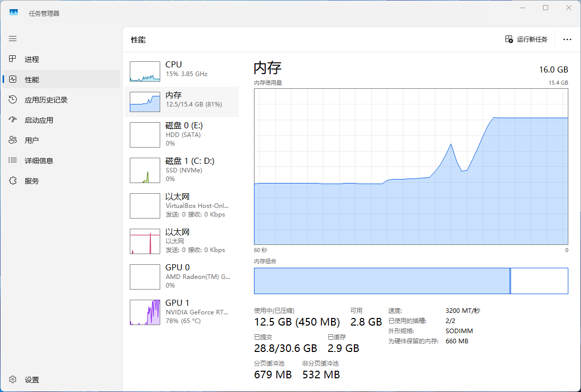Open the 服务 services puzzle icon
This screenshot has height=392, width=581.
point(13,181)
